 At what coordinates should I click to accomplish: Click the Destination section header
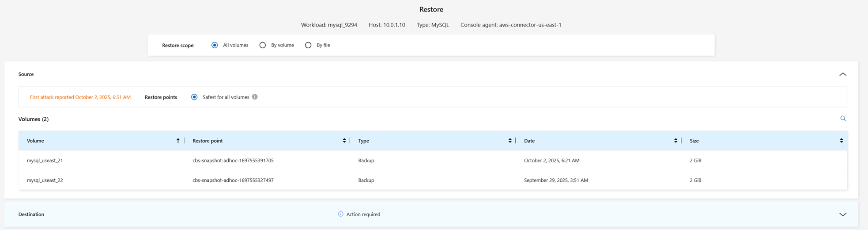[31, 215]
